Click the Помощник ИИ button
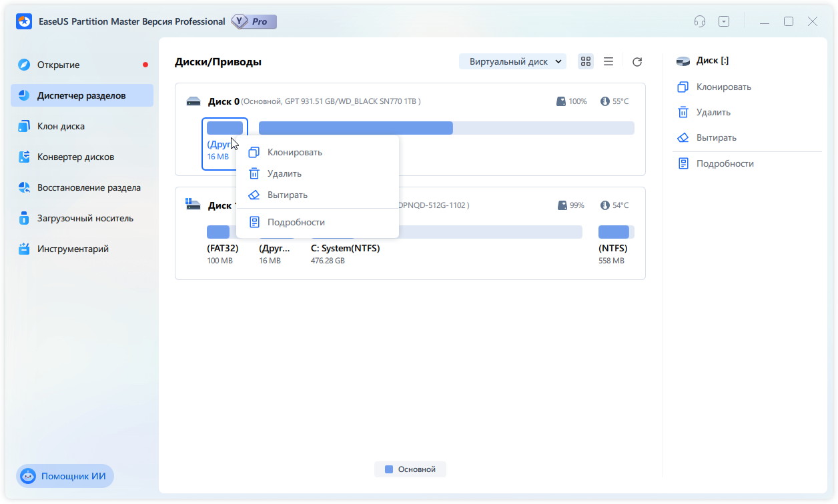This screenshot has width=838, height=504. tap(65, 476)
